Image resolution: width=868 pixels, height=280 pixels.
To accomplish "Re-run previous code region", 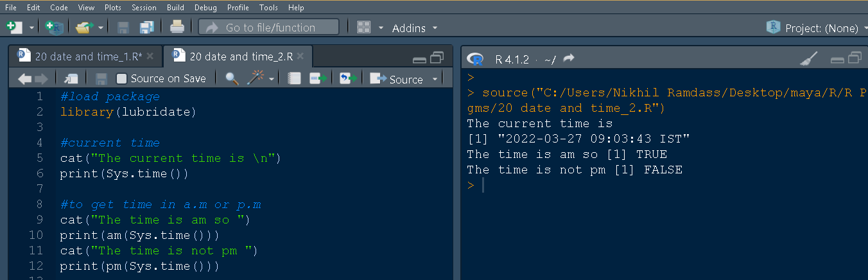I will click(x=347, y=78).
